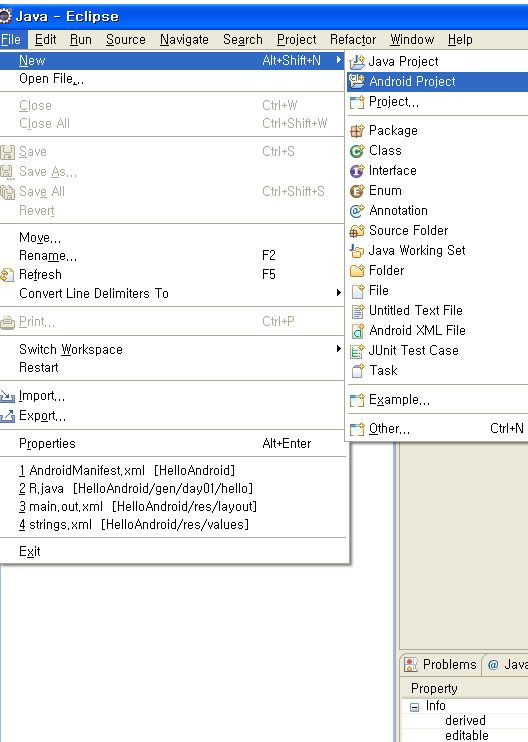The height and width of the screenshot is (742, 528).
Task: Click the Refresh icon in File menu
Action: click(x=7, y=275)
